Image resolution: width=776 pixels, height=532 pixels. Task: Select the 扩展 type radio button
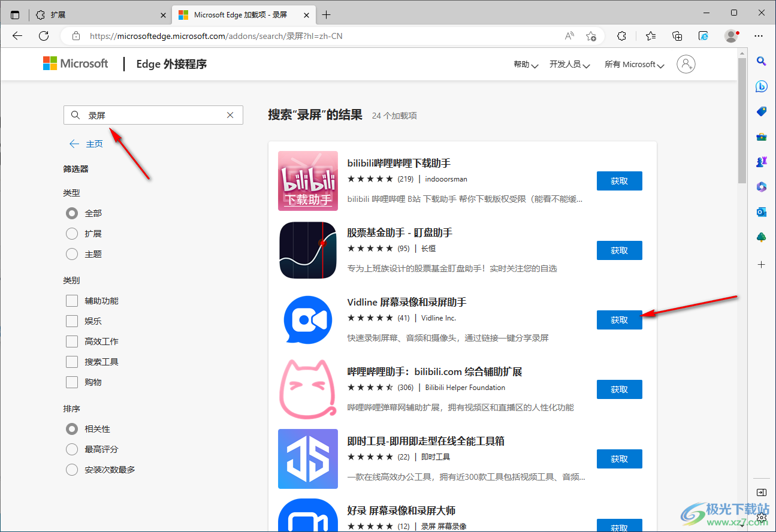(x=72, y=234)
